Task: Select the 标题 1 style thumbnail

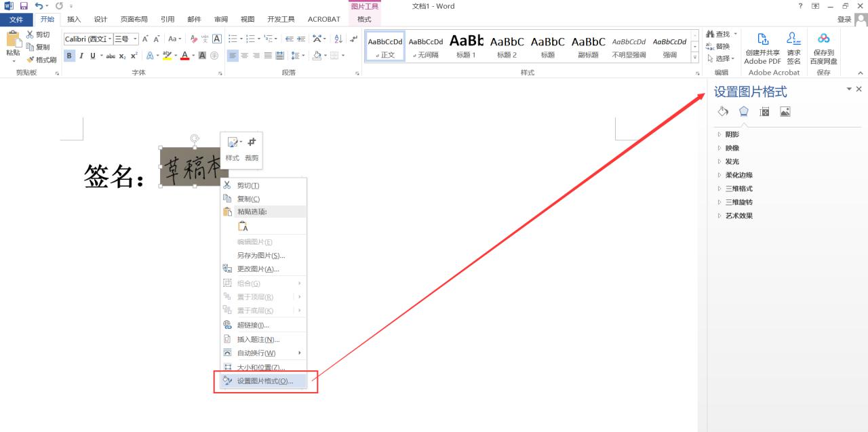Action: pos(466,46)
